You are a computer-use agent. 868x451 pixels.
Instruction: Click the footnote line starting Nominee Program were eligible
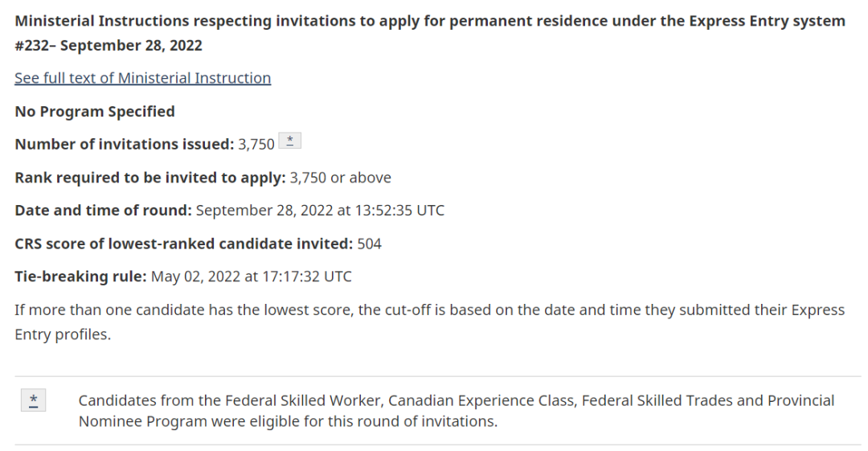point(288,421)
